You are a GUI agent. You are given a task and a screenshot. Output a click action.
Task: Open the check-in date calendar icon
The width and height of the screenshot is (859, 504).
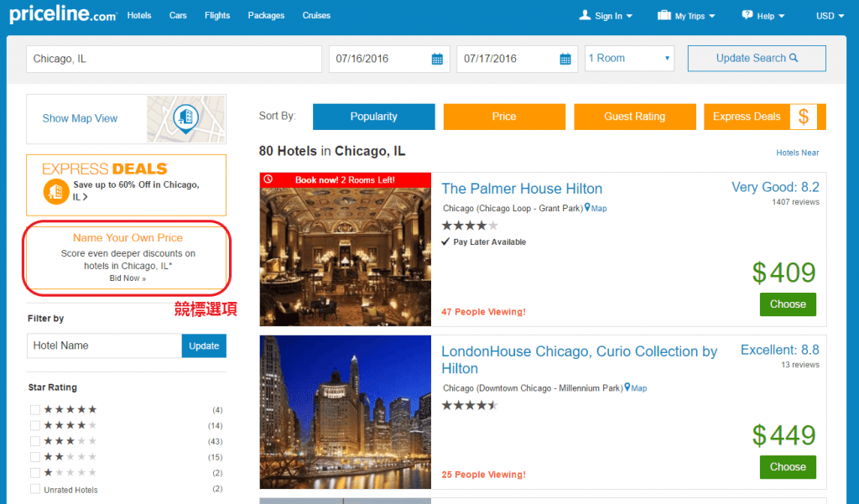pos(437,59)
